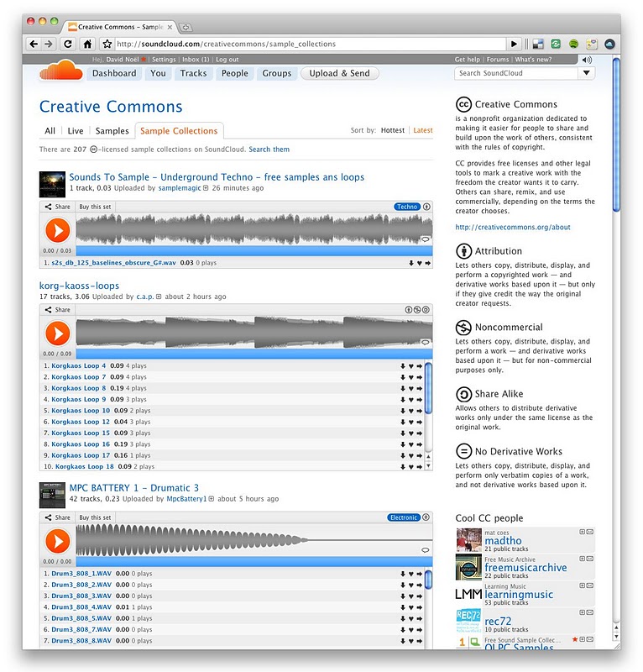This screenshot has width=643, height=672.
Task: Toggle the speaker volume icon in header
Action: click(x=587, y=60)
